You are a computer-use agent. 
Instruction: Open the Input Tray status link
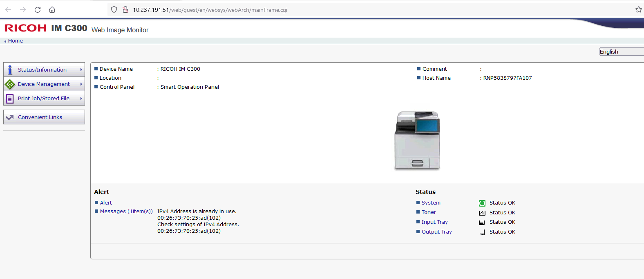pos(435,222)
